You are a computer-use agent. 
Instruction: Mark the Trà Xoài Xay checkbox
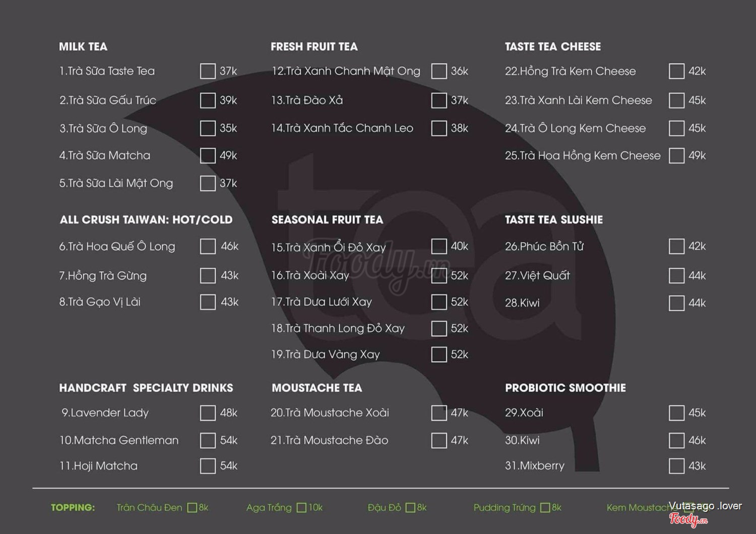point(439,275)
